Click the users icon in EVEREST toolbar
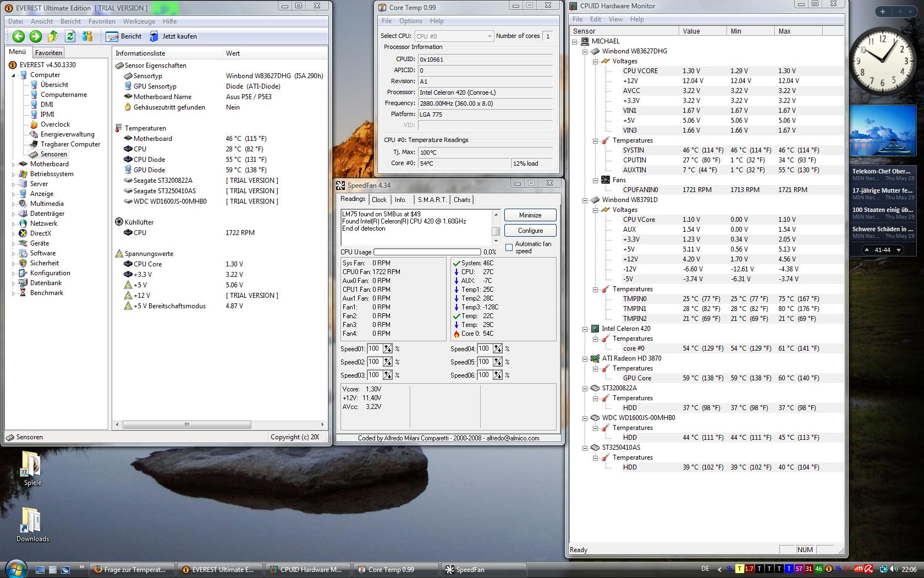924x578 pixels. [87, 36]
